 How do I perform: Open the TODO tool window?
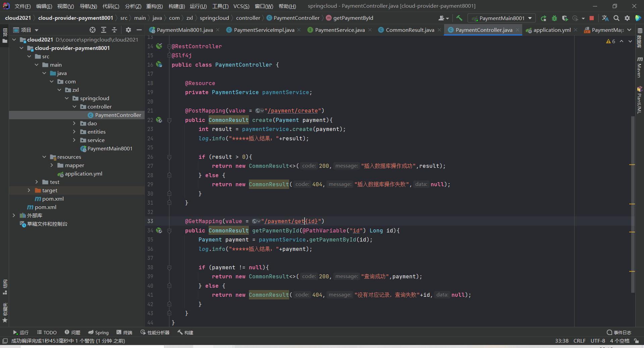tap(47, 332)
